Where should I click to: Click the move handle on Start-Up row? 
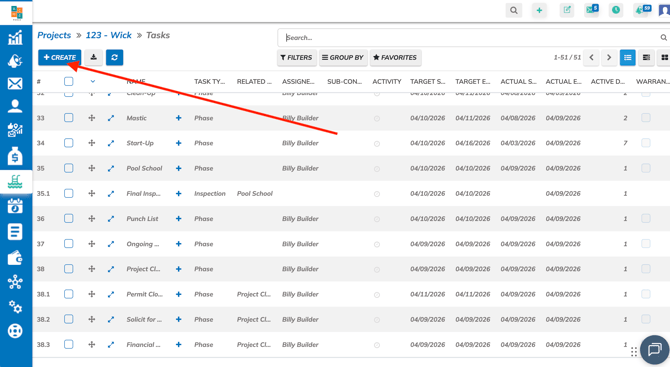(92, 143)
